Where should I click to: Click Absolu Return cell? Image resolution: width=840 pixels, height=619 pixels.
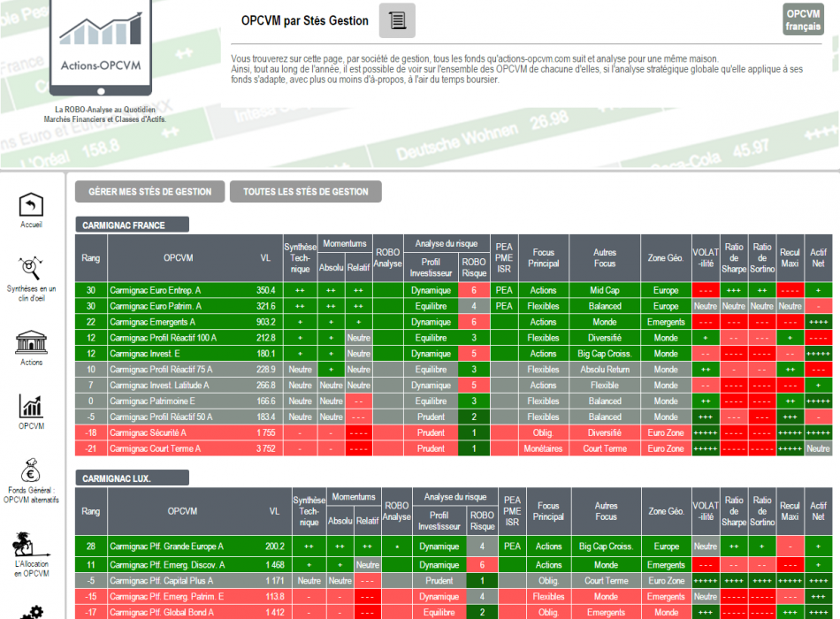(x=604, y=370)
